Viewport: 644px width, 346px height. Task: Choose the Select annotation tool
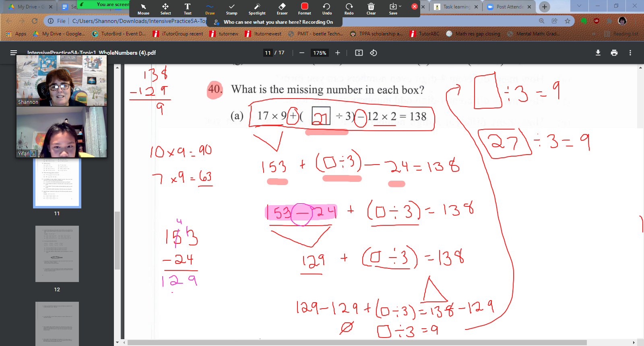pyautogui.click(x=165, y=9)
